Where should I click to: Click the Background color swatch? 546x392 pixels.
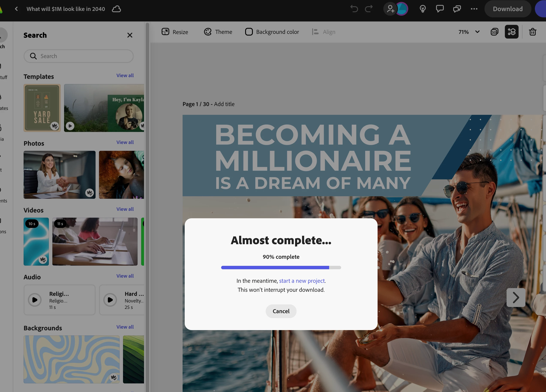(x=249, y=32)
